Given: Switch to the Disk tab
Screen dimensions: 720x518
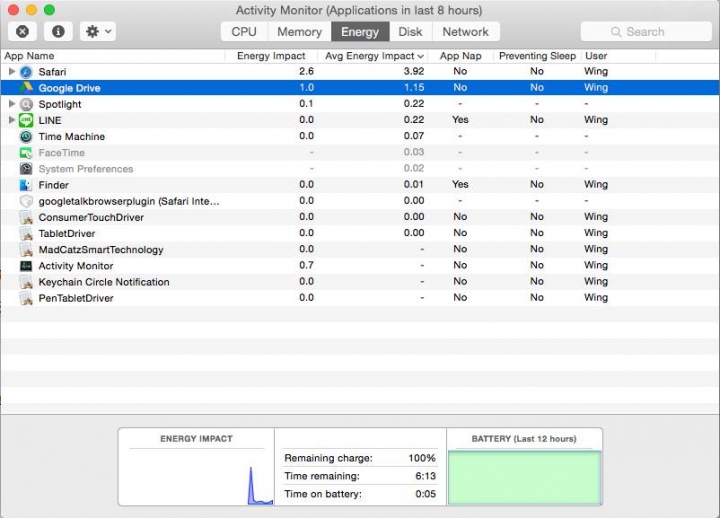Looking at the screenshot, I should click(410, 32).
